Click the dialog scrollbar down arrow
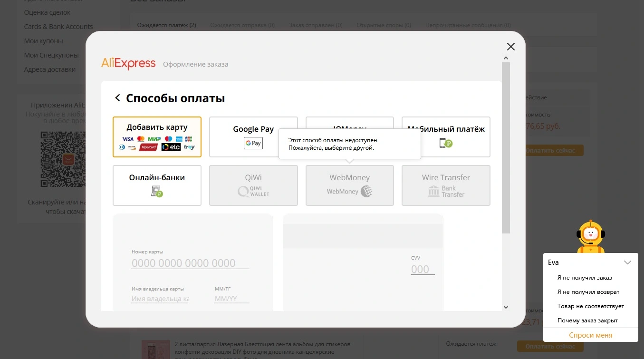Image resolution: width=644 pixels, height=359 pixels. (506, 307)
